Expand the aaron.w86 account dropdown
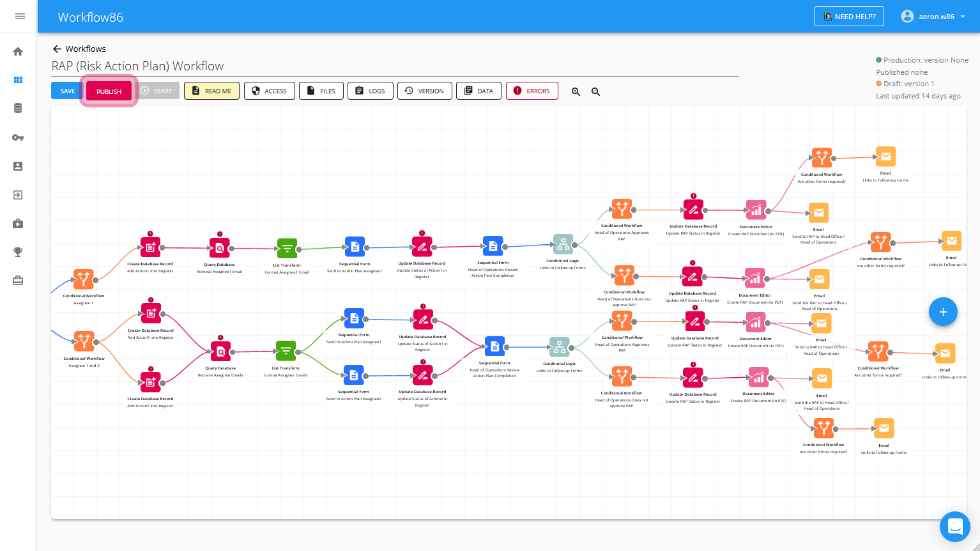 pos(933,17)
